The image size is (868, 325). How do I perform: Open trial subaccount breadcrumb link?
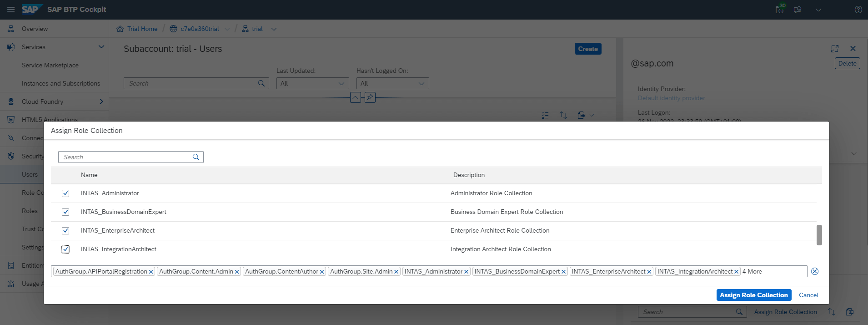coord(257,29)
